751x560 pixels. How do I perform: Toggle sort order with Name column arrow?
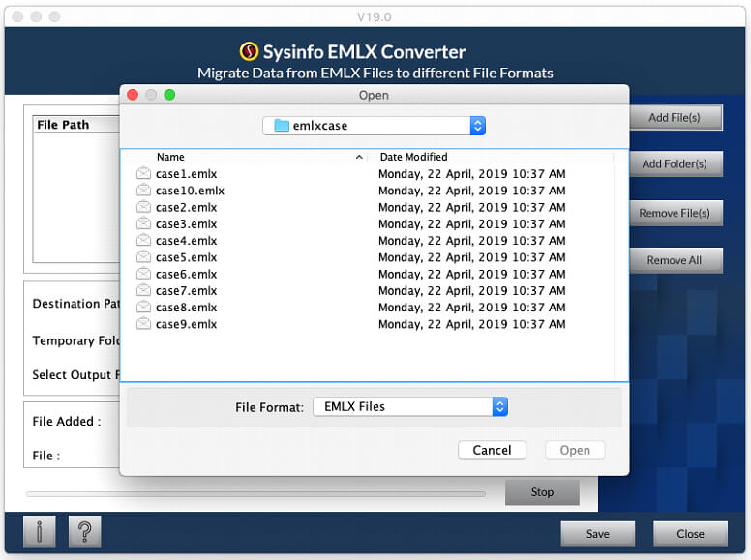pyautogui.click(x=359, y=157)
